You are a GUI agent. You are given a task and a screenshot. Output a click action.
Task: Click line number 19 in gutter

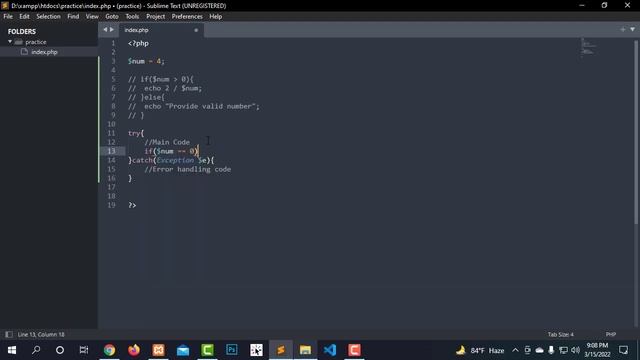[x=111, y=205]
